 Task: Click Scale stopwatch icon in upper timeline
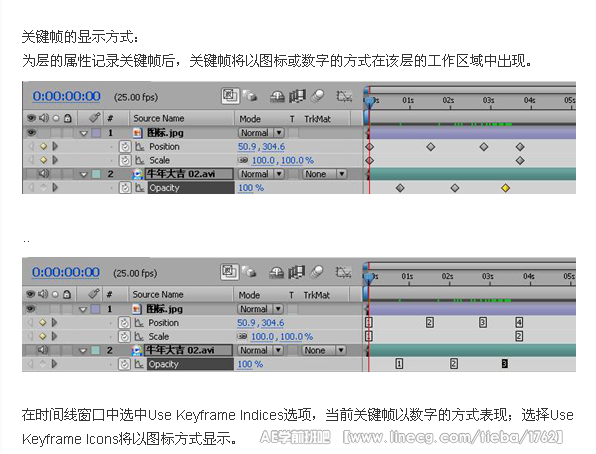pyautogui.click(x=125, y=160)
